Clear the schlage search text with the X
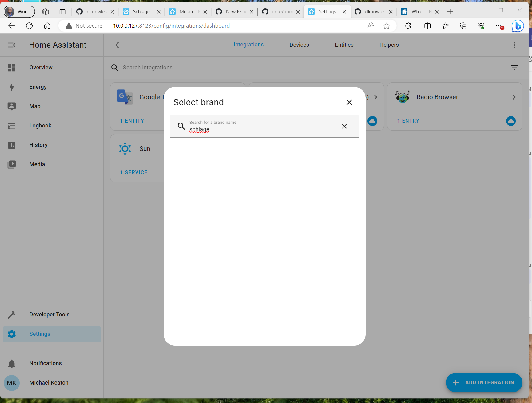Viewport: 532px width, 403px height. (x=344, y=126)
